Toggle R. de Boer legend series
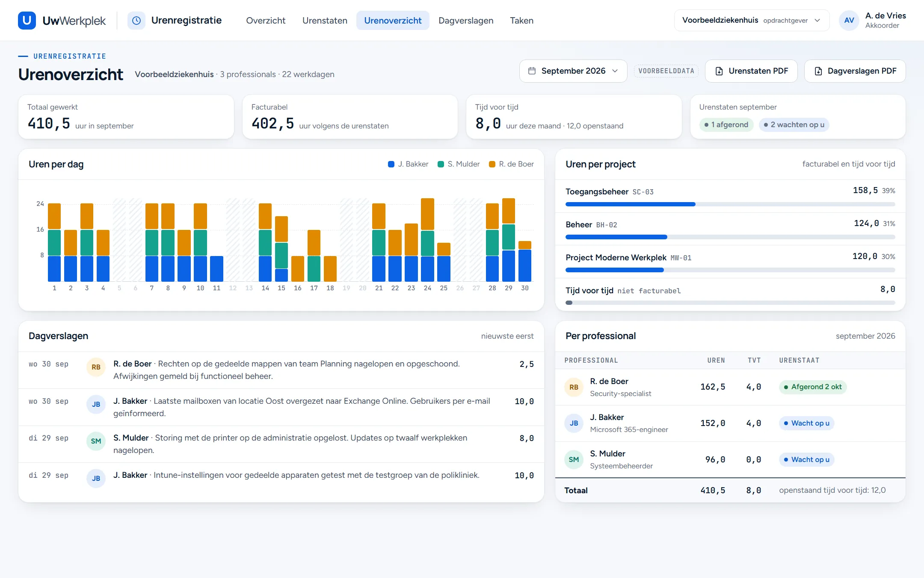 point(511,164)
